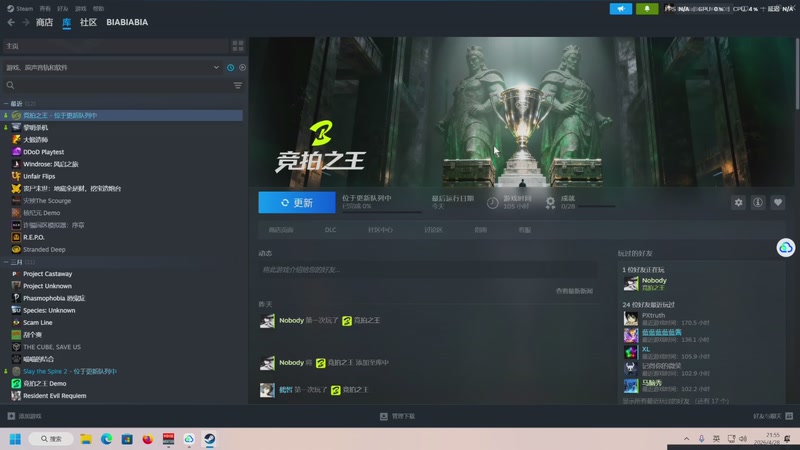This screenshot has height=450, width=800.
Task: Click the 主页 home field
Action: pyautogui.click(x=115, y=46)
